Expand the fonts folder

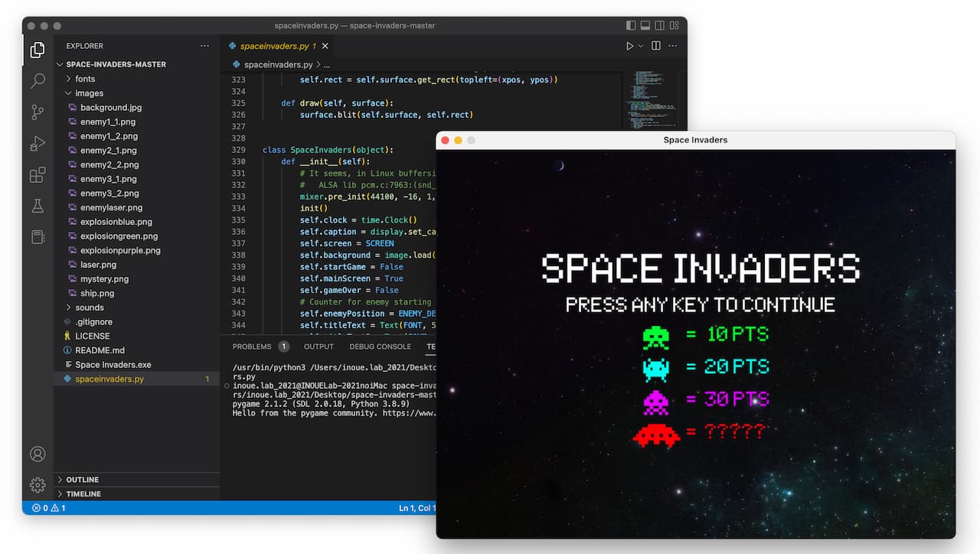[85, 79]
